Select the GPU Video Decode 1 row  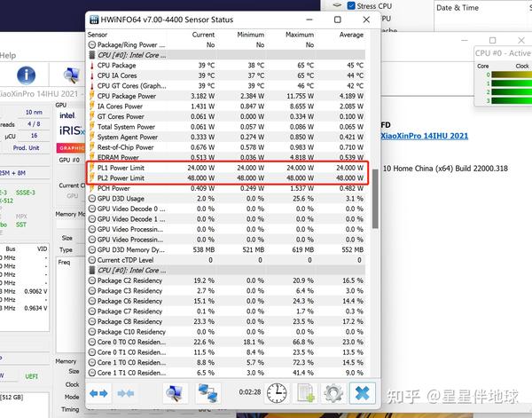(x=226, y=219)
